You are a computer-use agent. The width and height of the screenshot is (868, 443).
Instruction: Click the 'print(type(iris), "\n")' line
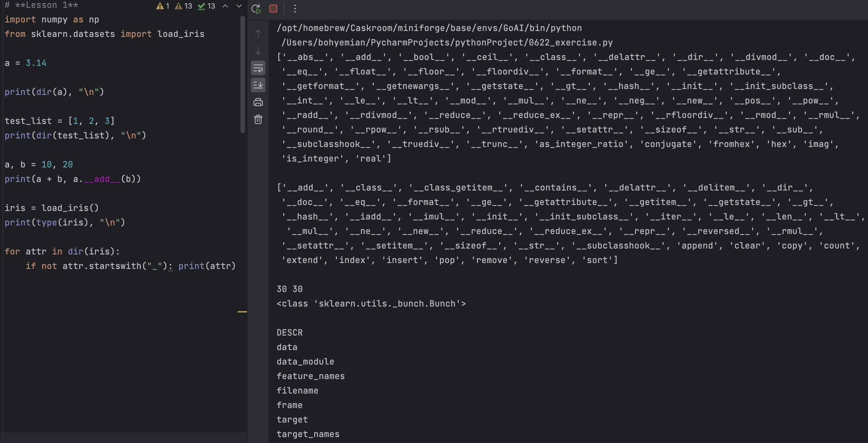65,223
